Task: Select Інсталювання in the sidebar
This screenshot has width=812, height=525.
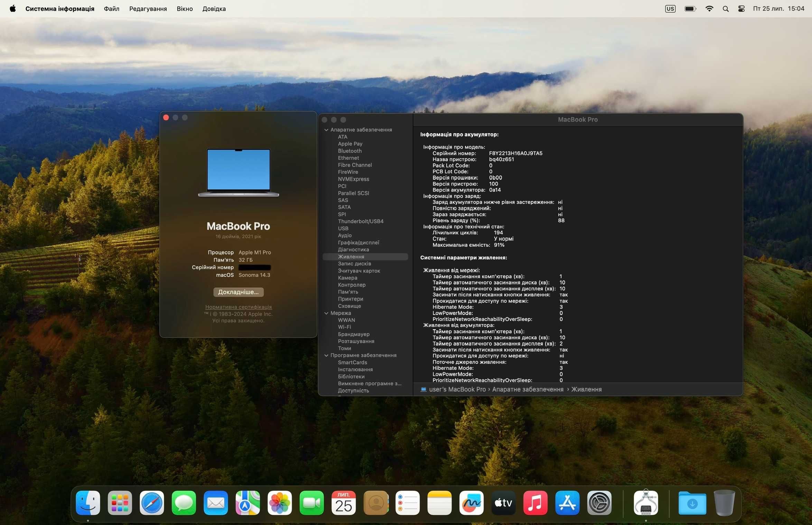Action: (x=355, y=369)
